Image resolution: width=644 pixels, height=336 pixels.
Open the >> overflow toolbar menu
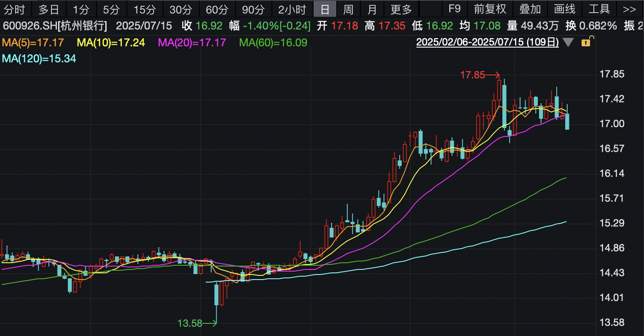tap(629, 9)
